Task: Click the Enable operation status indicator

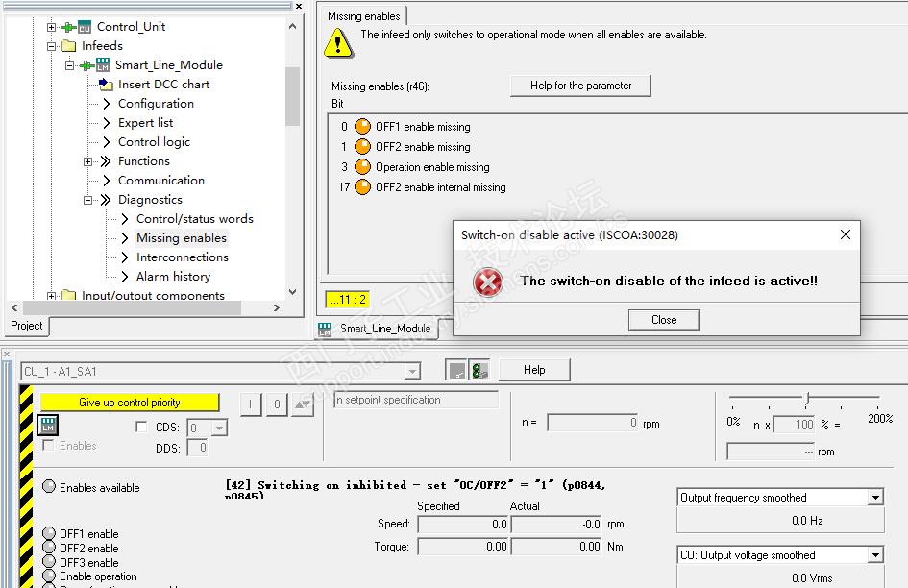Action: tap(49, 576)
